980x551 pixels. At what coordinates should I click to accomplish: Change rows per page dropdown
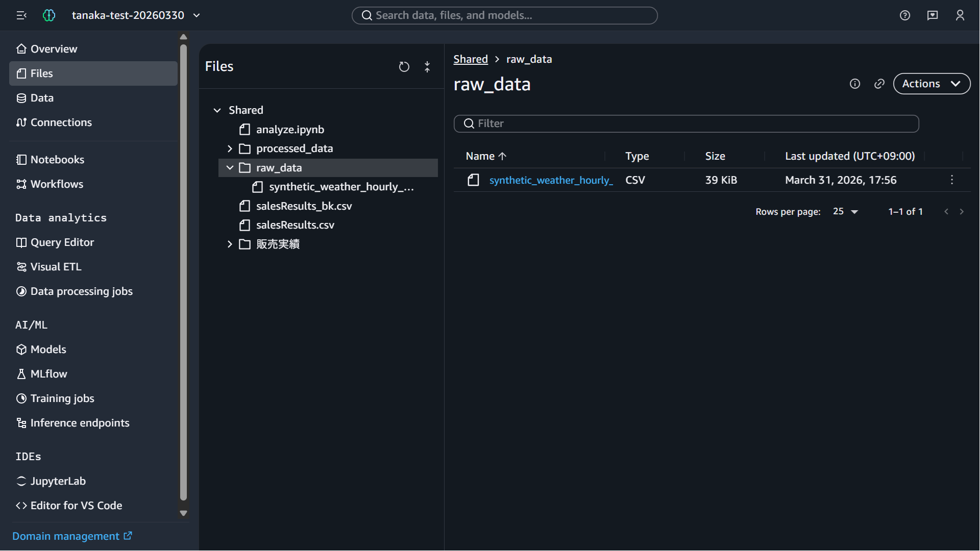(x=845, y=212)
